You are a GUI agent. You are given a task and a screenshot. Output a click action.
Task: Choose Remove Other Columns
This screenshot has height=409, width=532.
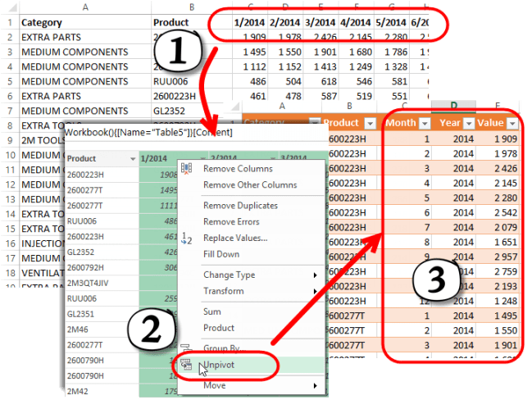[250, 185]
